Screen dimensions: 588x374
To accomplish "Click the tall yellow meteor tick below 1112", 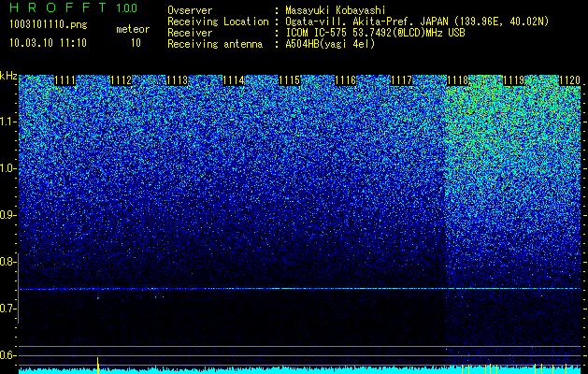I will [x=98, y=366].
